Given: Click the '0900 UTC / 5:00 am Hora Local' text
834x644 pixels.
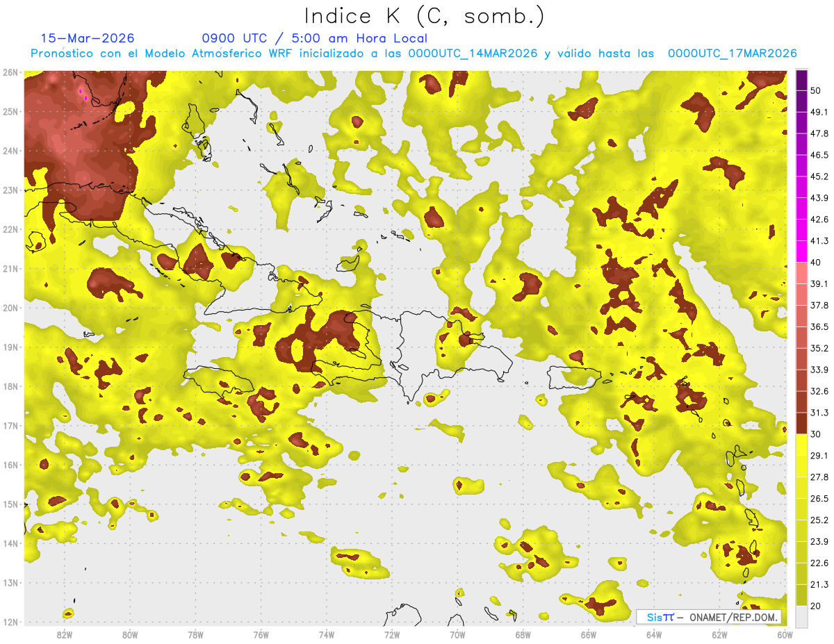Looking at the screenshot, I should 314,38.
